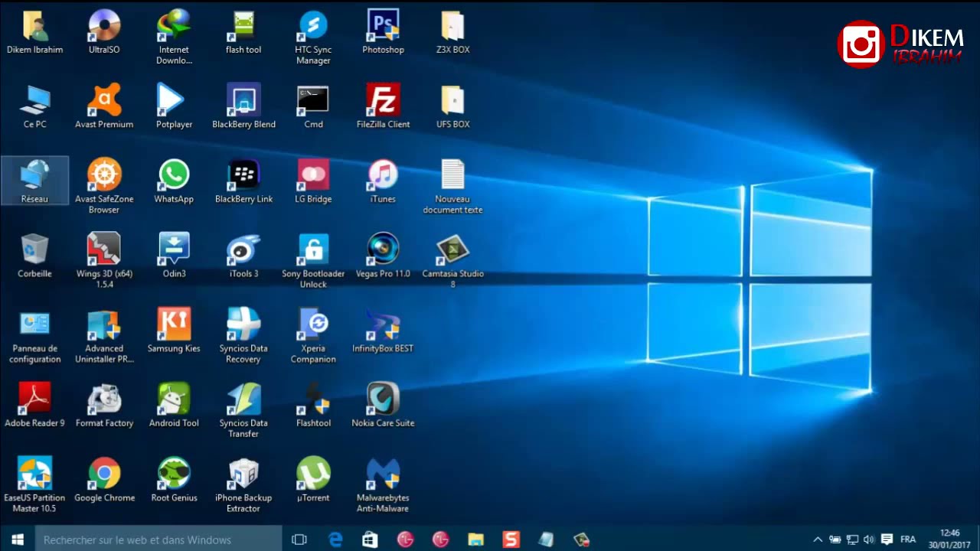Open the Odin3 shortcut
Viewport: 980px width, 551px height.
point(174,256)
